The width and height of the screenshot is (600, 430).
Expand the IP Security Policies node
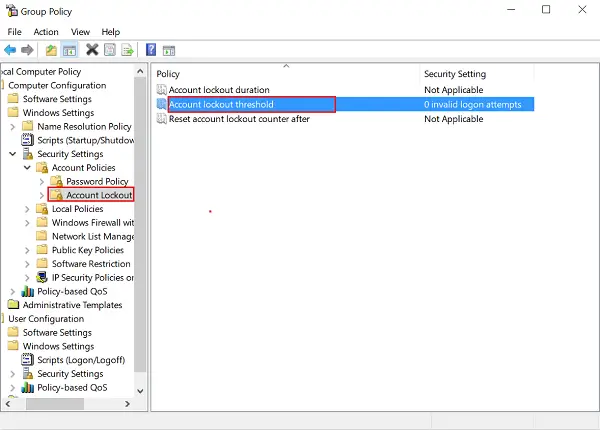tap(27, 278)
